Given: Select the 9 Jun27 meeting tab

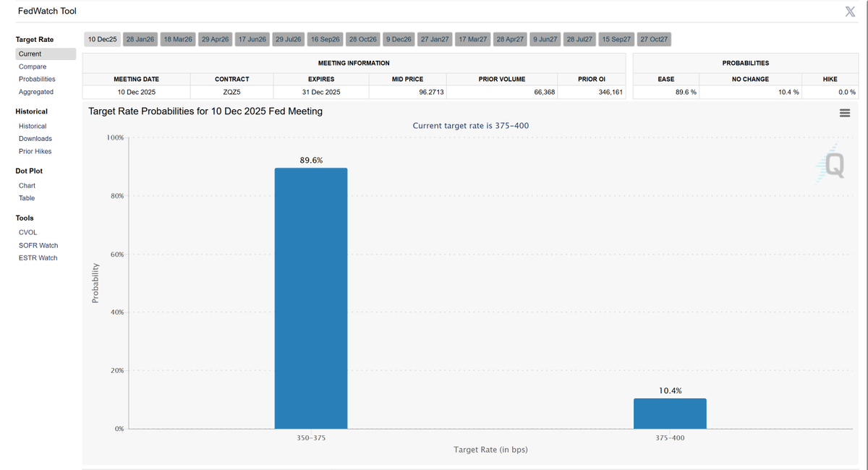Looking at the screenshot, I should 545,39.
